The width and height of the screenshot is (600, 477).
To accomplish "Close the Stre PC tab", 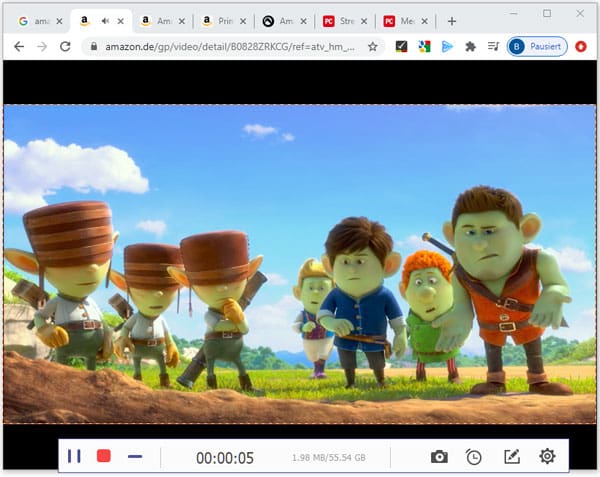I will click(x=364, y=21).
